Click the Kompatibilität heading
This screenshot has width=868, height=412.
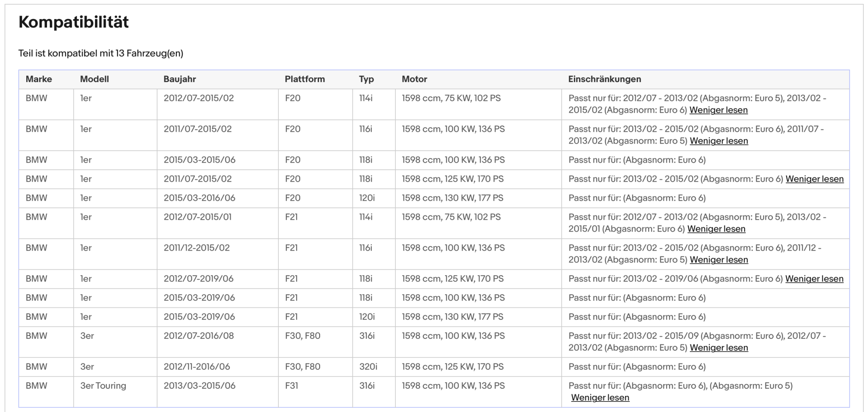[x=74, y=22]
